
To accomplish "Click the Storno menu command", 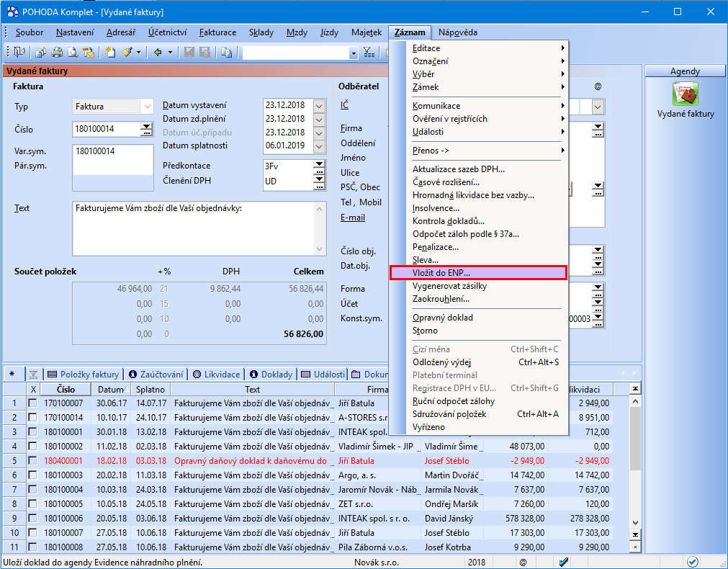I will (x=425, y=331).
